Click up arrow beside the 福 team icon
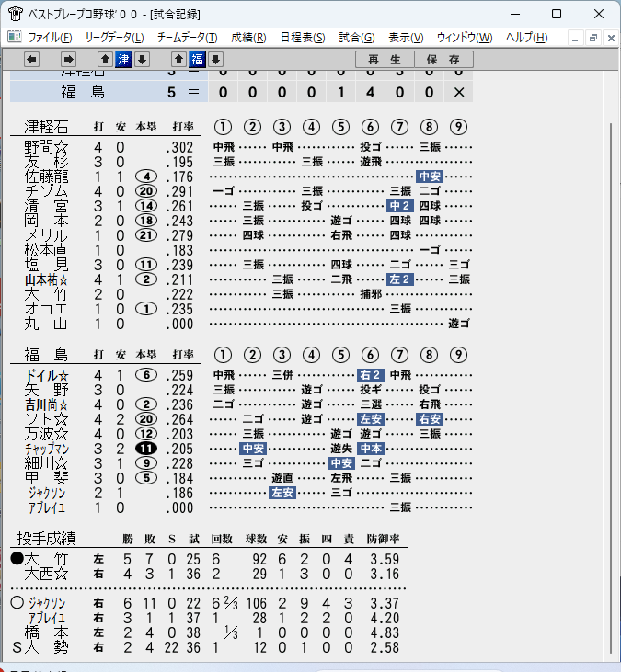The height and width of the screenshot is (672, 621). (x=178, y=59)
